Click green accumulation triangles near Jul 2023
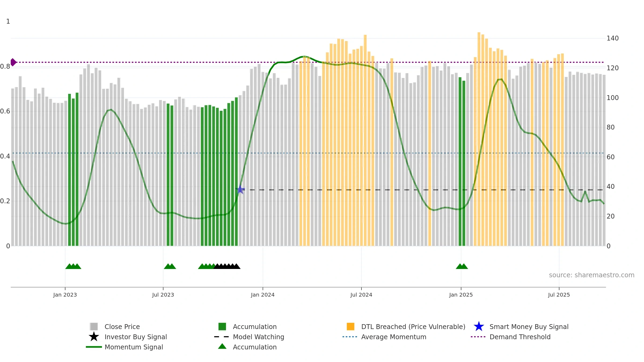 pos(170,266)
